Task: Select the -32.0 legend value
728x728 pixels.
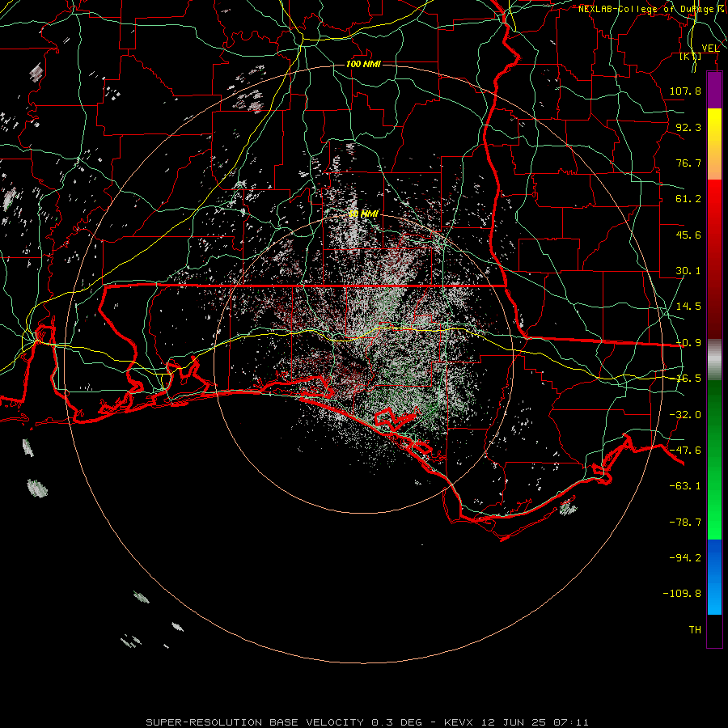Action: click(x=685, y=415)
